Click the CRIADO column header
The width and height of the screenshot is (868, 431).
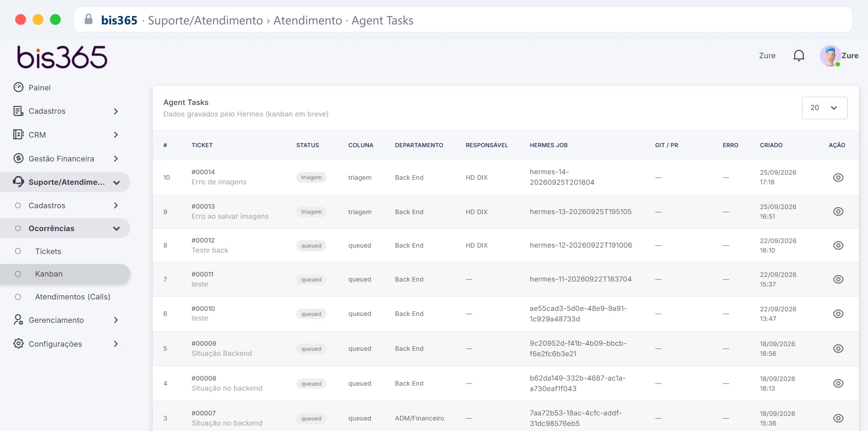click(771, 145)
